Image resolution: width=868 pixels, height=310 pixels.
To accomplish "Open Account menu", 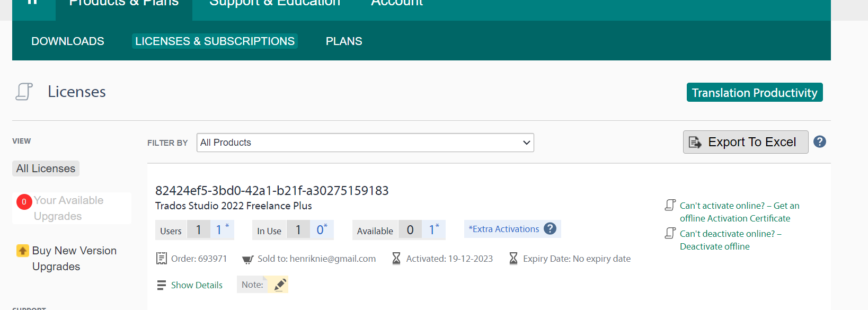I will (x=397, y=3).
